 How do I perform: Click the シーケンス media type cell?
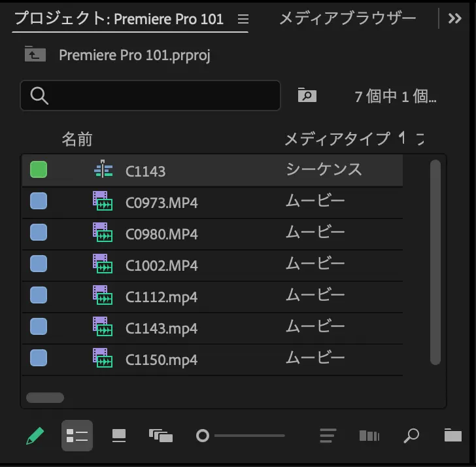[324, 169]
